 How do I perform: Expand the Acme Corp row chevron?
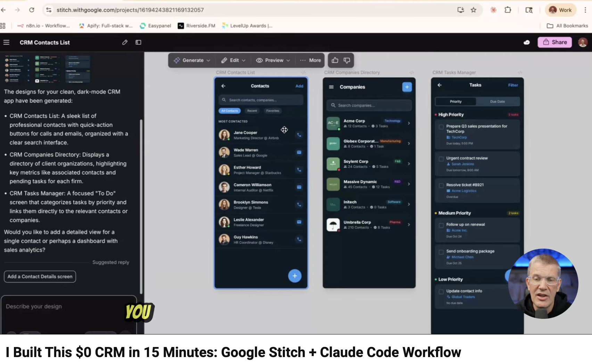pyautogui.click(x=409, y=123)
